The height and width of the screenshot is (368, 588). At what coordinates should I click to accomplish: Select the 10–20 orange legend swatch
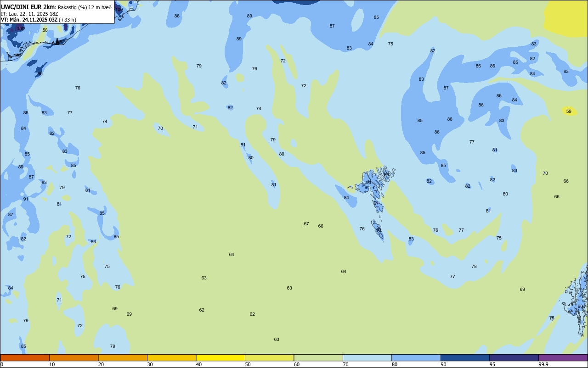[x=73, y=357]
